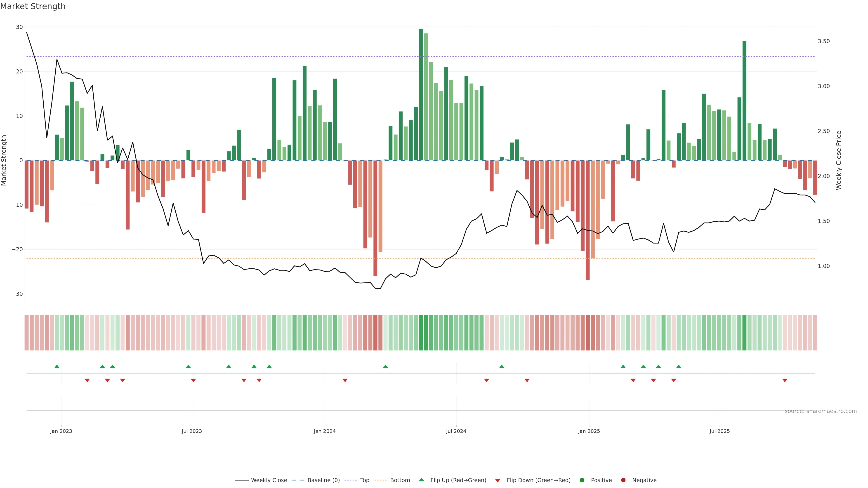Image resolution: width=868 pixels, height=488 pixels.
Task: Click the red Negative circle in legend
Action: pos(623,480)
